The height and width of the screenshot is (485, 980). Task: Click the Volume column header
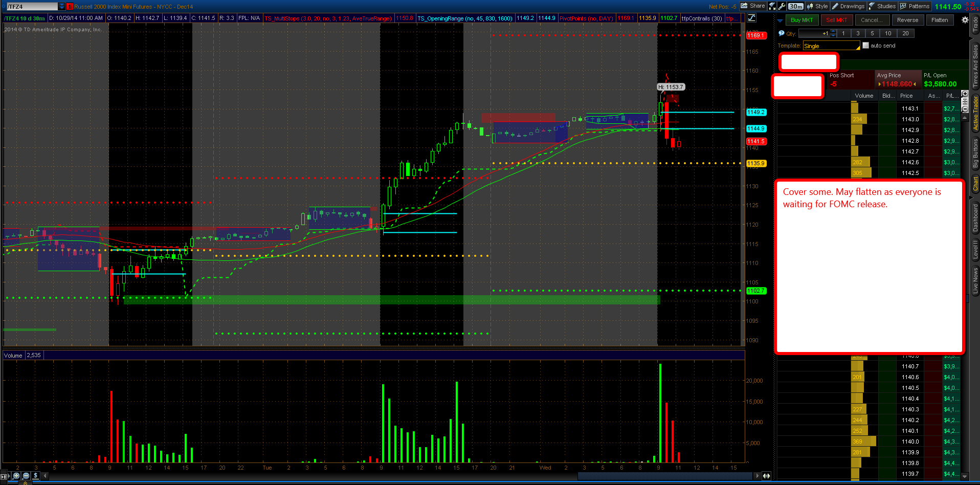pos(864,96)
